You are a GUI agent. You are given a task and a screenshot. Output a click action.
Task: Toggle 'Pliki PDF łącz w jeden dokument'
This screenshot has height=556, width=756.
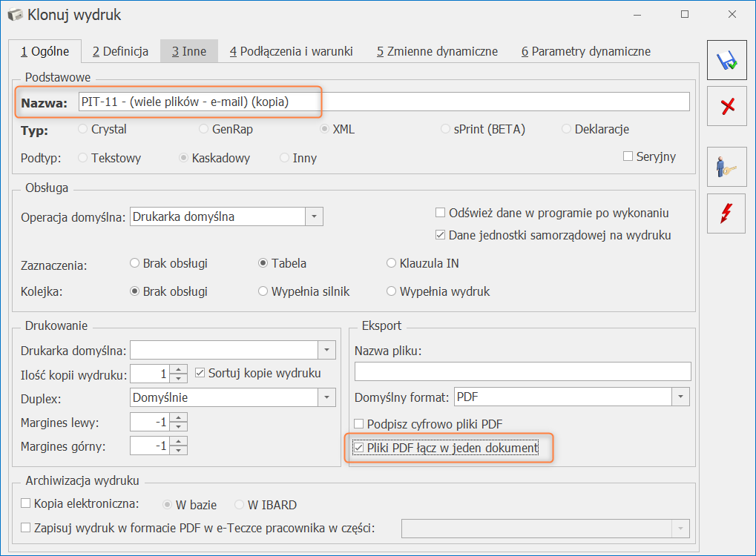point(360,448)
